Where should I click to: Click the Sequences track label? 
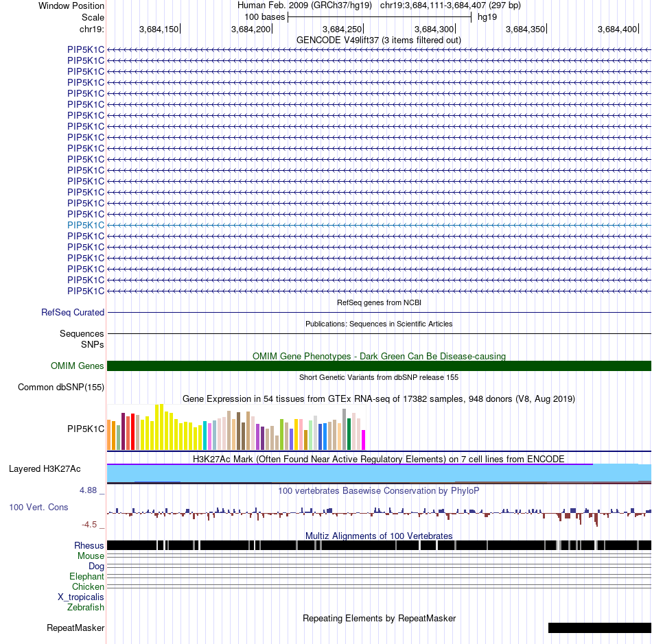[x=82, y=333]
